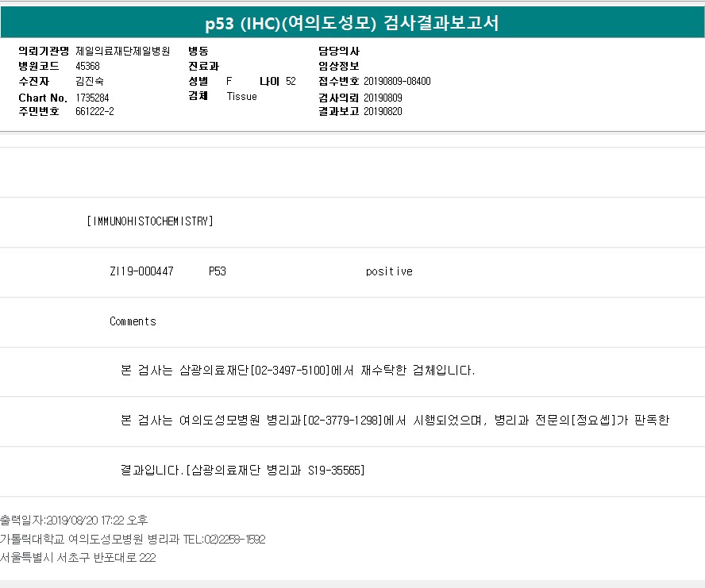Click the comment line mentioning 여의도성모병원 병리과[02-3779-1298]
The width and height of the screenshot is (705, 588).
[x=395, y=421]
